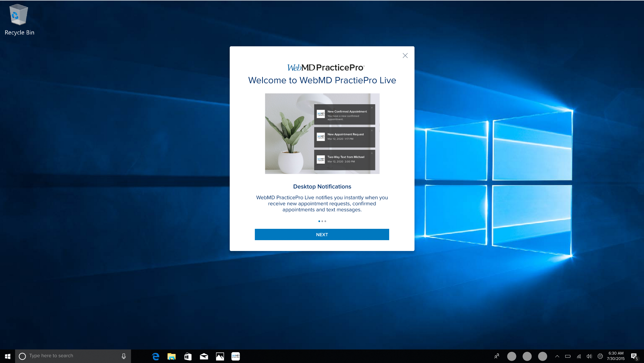Expand hidden system tray icons chevron
The height and width of the screenshot is (363, 644).
pos(557,356)
